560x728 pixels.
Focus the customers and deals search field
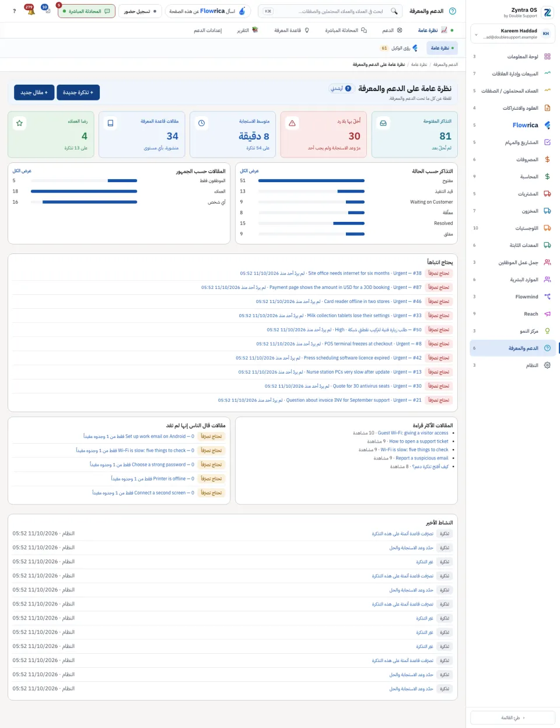click(x=331, y=11)
